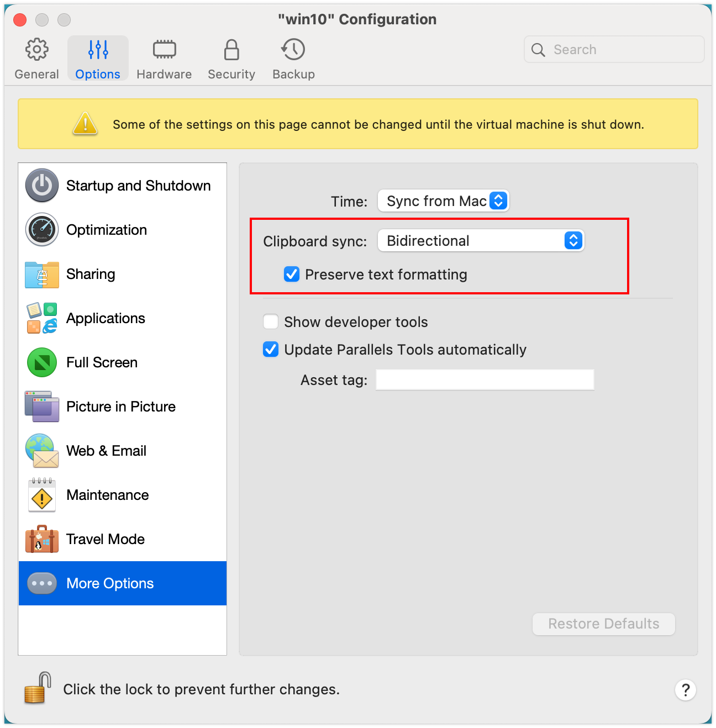Click inside the Asset tag field
The width and height of the screenshot is (716, 728).
(485, 380)
